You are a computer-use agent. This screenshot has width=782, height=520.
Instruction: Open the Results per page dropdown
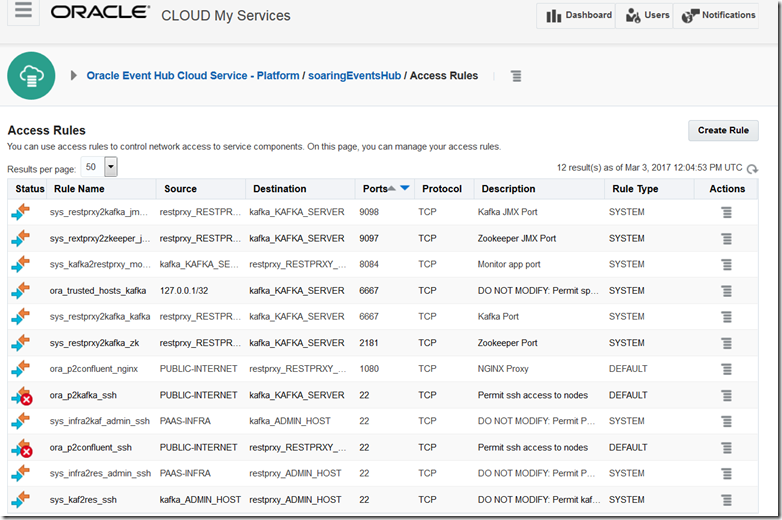(110, 167)
